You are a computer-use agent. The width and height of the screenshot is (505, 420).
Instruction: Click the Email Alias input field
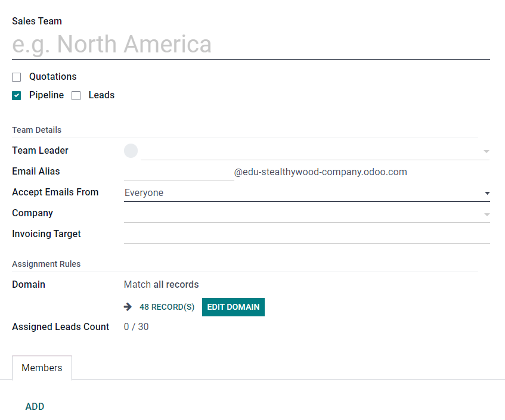tap(179, 172)
